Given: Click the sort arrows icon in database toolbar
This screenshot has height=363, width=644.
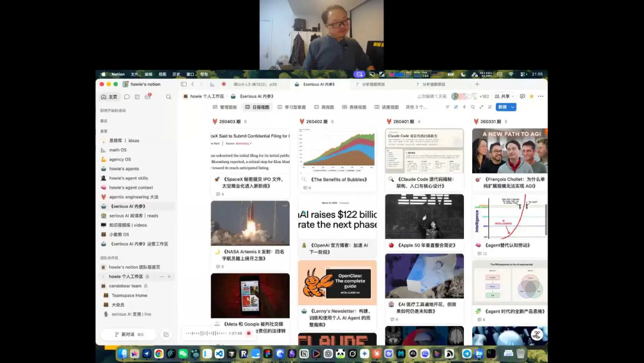Looking at the screenshot, I should [x=456, y=107].
